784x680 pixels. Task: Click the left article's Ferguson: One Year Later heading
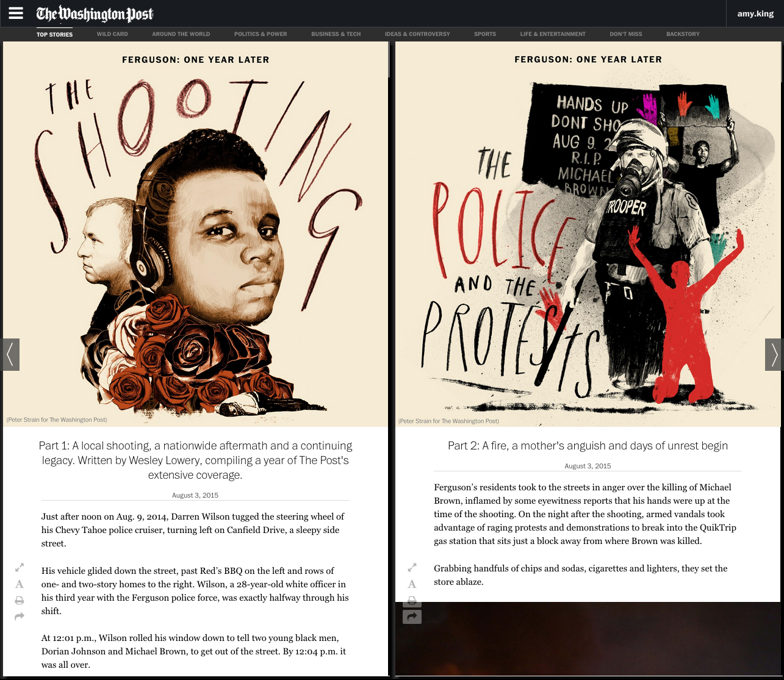(x=195, y=60)
